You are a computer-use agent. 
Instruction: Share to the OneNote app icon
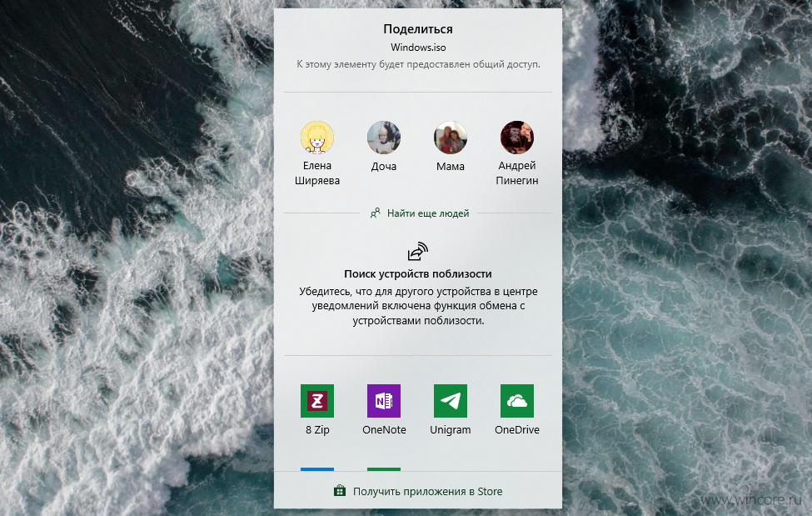(384, 401)
